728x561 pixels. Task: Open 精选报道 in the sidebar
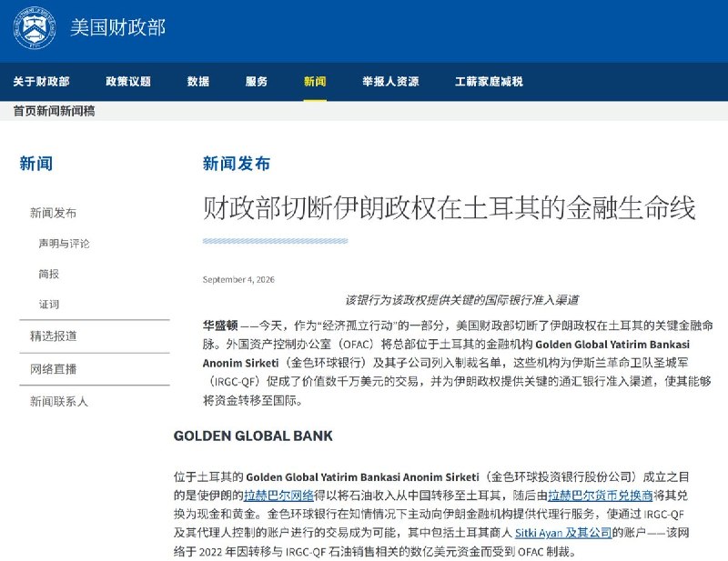[53, 336]
